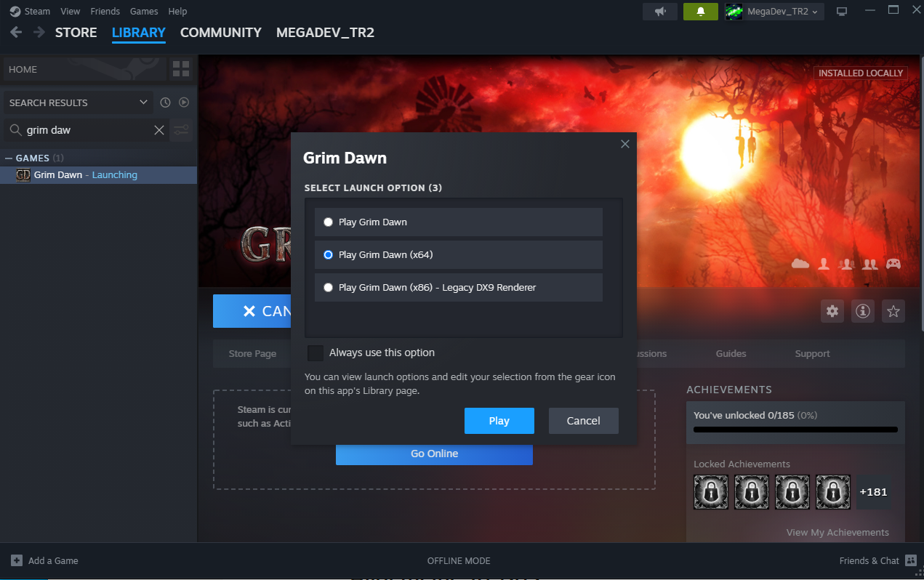Click the HOME button
Image resolution: width=924 pixels, height=580 pixels.
[x=84, y=69]
